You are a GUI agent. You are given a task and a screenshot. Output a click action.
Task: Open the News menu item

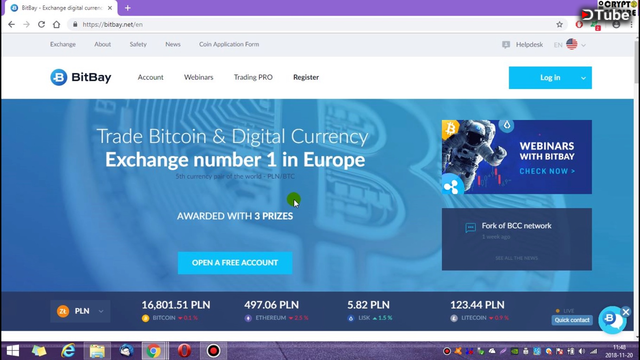(x=173, y=44)
